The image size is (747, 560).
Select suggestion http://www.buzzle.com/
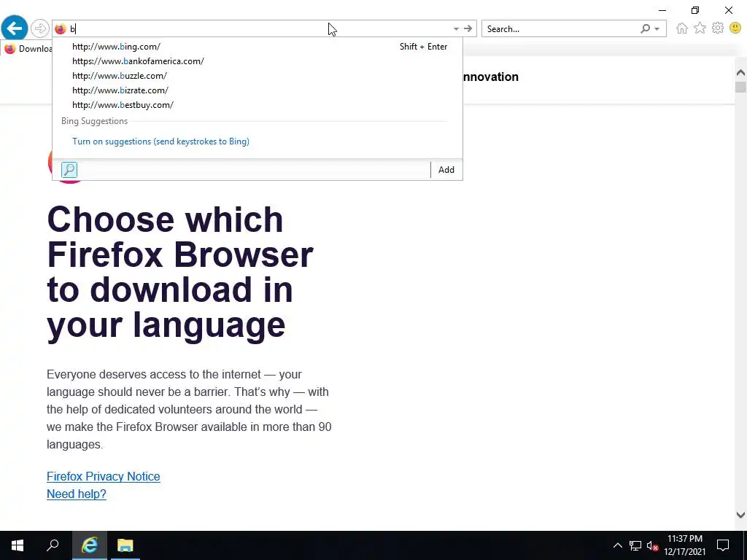pos(258,76)
